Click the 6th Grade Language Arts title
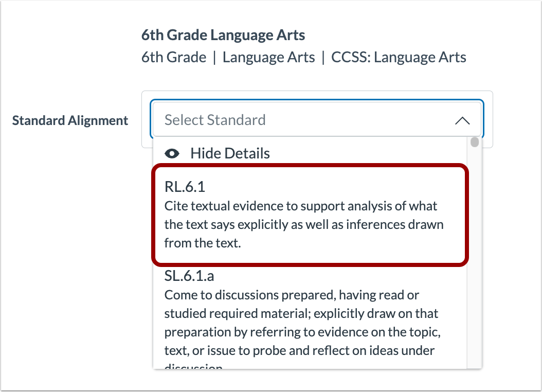Screen dimensions: 542x392 (223, 35)
